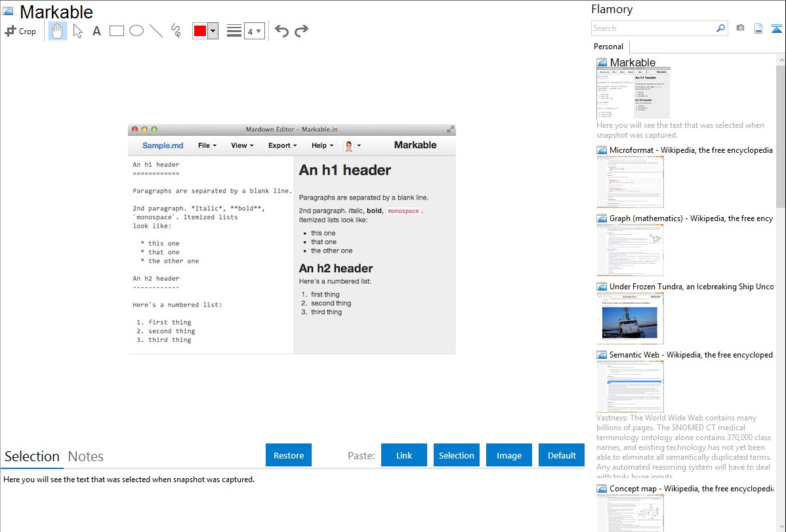Click the icon beside Concept map title
786x532 pixels.
pos(602,489)
